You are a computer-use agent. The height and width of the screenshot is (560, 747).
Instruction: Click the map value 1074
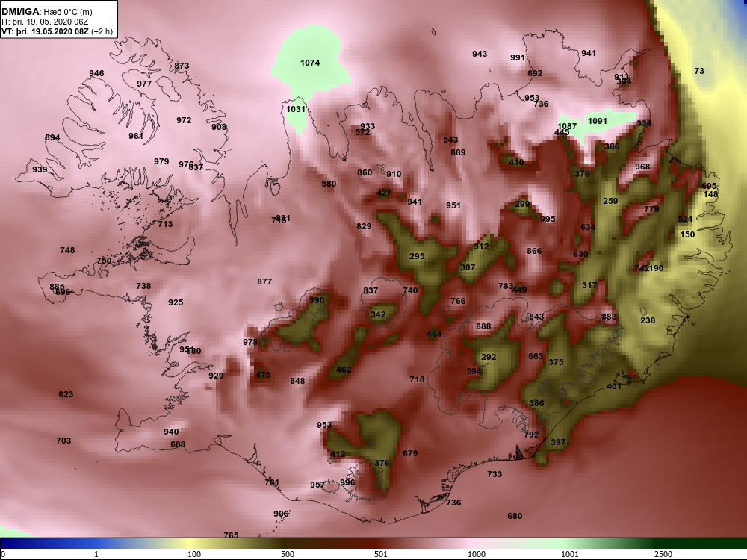tap(310, 63)
